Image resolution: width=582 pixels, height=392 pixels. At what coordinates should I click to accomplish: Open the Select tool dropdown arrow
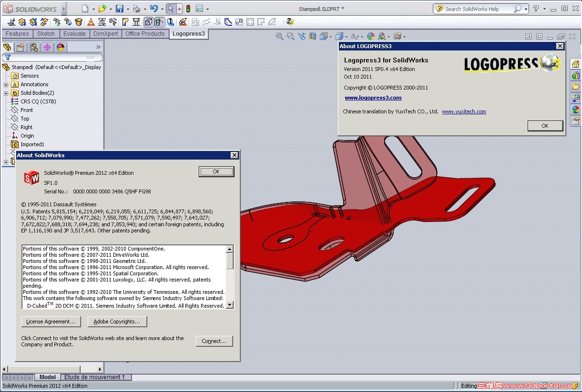pos(179,9)
